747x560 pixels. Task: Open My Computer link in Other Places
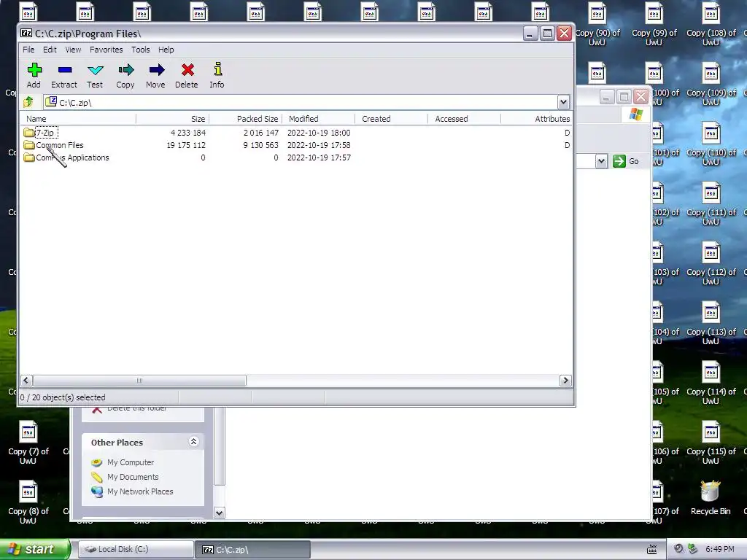pyautogui.click(x=131, y=462)
